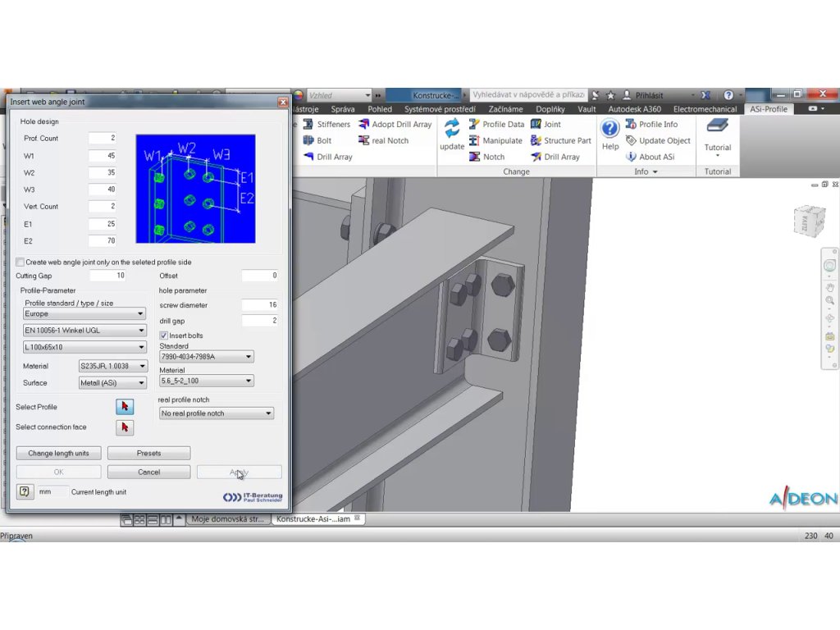Click Cancel in the joint dialog

pos(149,472)
